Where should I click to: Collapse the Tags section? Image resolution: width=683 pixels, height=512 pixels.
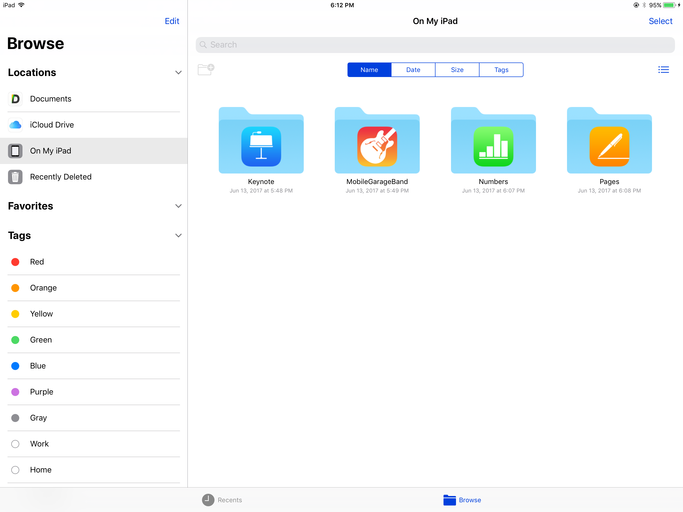pos(178,235)
